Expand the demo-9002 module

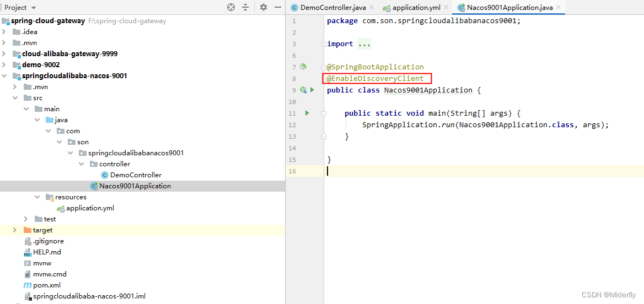coord(4,65)
